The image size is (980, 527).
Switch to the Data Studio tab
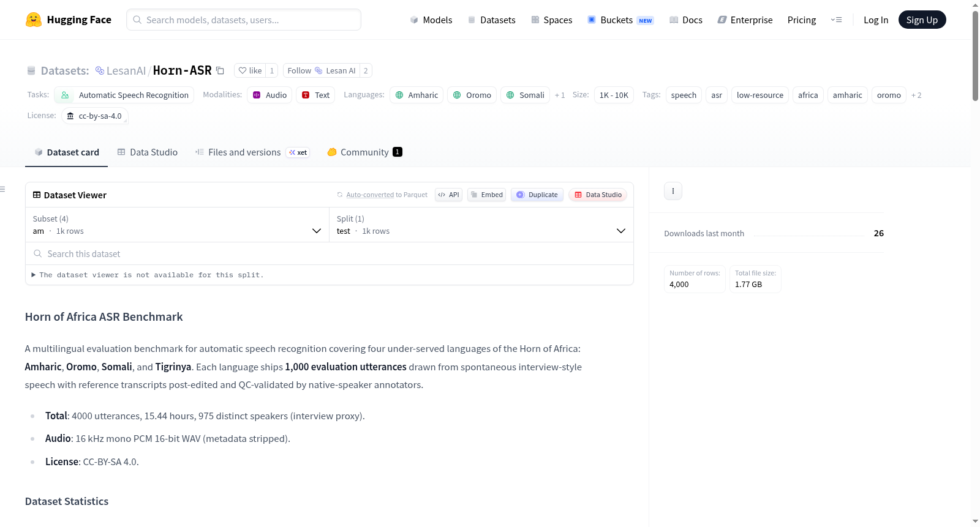coord(147,152)
